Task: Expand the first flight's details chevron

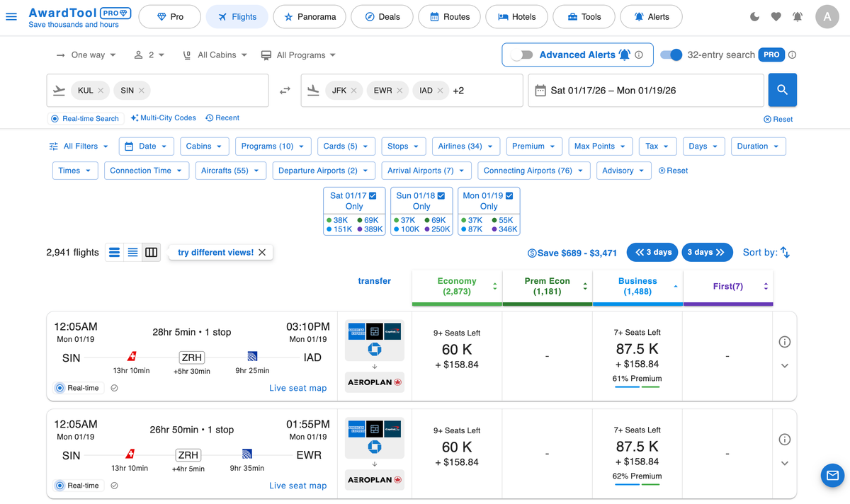Action: 784,365
